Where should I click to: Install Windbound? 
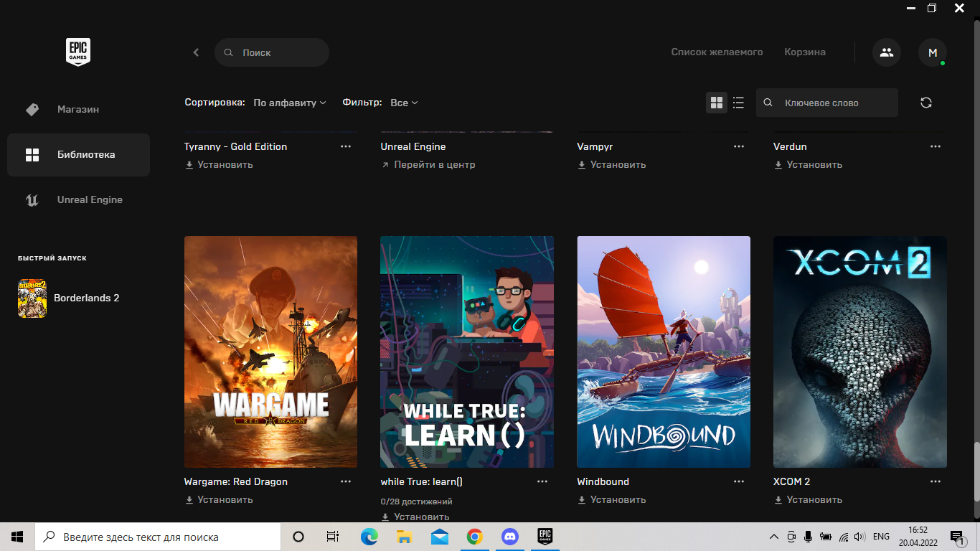point(612,499)
